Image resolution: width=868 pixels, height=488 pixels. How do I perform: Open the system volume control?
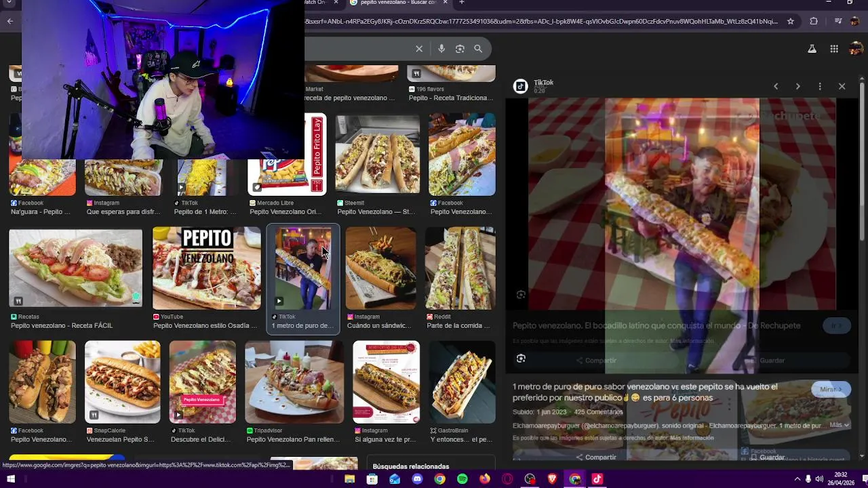(820, 479)
